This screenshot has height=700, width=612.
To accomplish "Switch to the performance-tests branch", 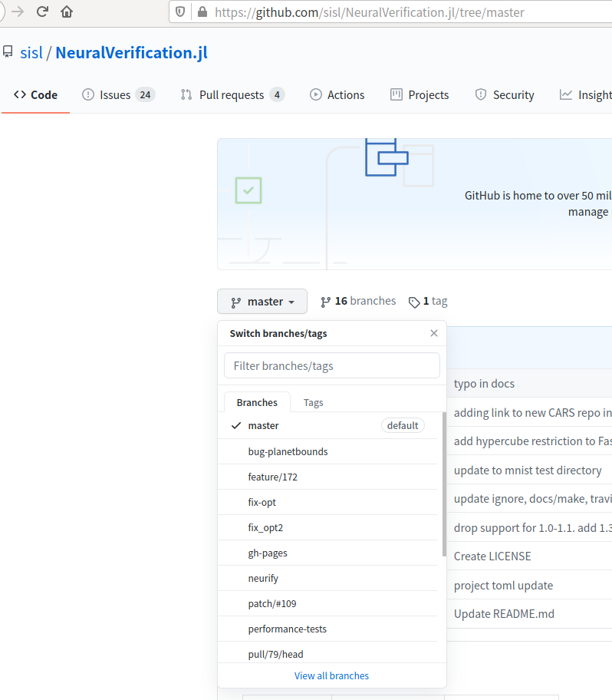I will pyautogui.click(x=327, y=629).
